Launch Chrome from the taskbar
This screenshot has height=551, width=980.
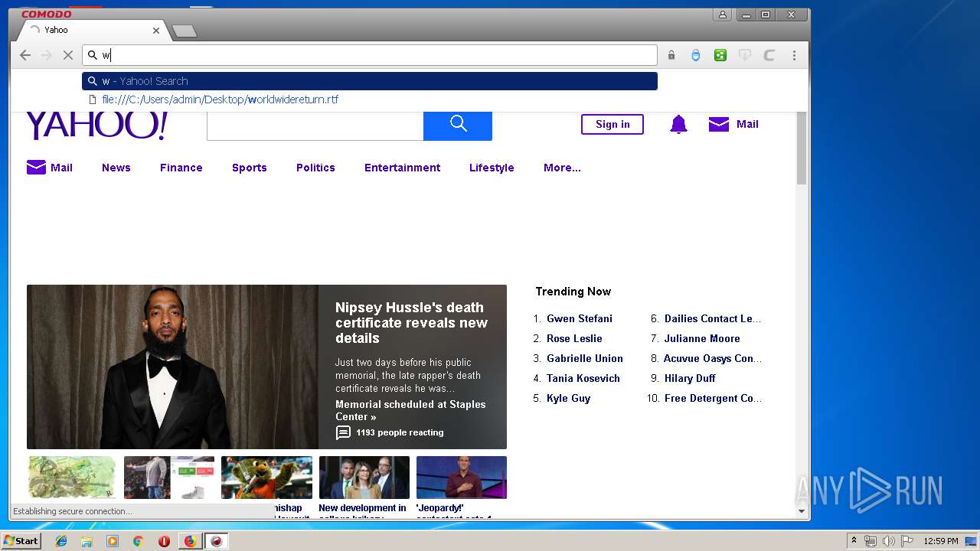click(138, 541)
